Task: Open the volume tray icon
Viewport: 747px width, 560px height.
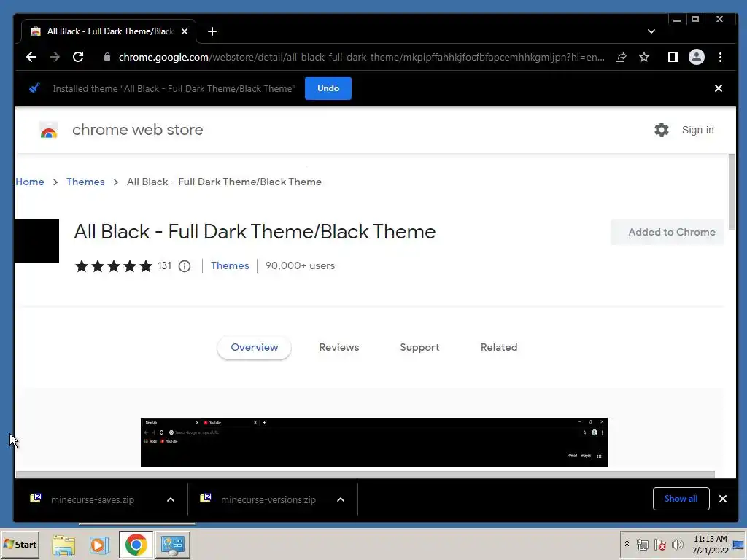Action: pos(677,545)
